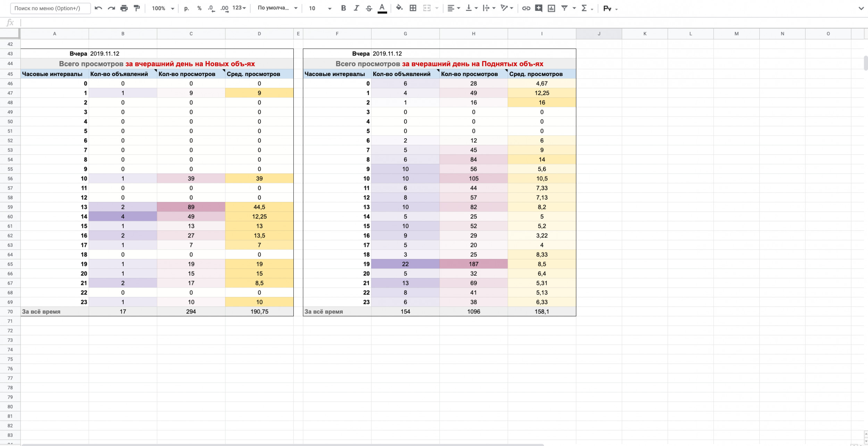Toggle bold formatting
Viewport: 868px width, 446px height.
pyautogui.click(x=343, y=8)
